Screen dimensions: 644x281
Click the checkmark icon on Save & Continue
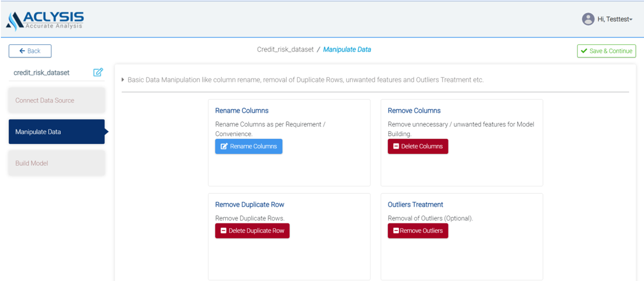584,51
